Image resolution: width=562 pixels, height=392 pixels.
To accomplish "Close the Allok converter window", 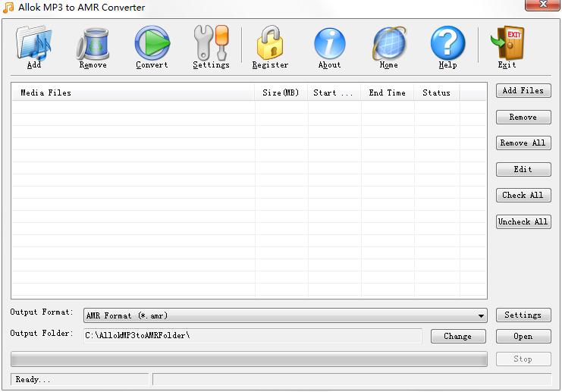I will coord(542,5).
